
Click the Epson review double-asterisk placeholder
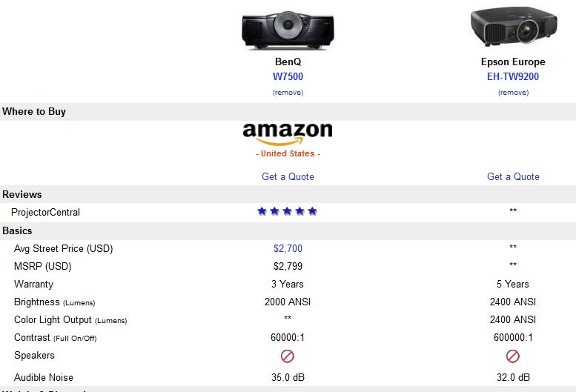click(513, 210)
